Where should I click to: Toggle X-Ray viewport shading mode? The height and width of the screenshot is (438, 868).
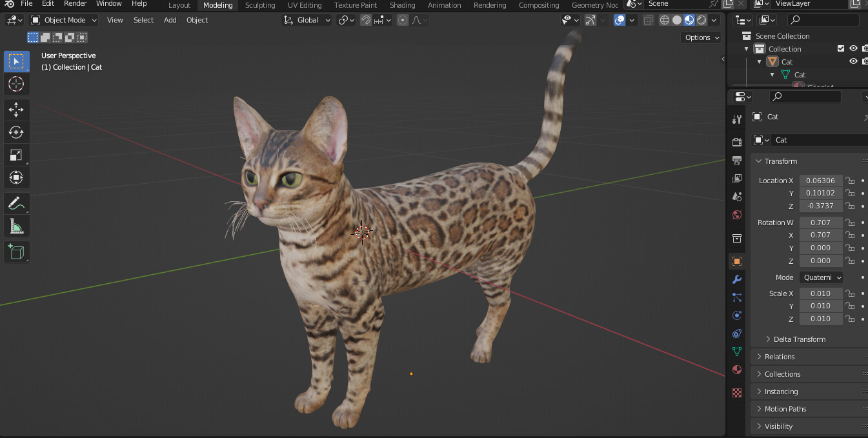648,20
